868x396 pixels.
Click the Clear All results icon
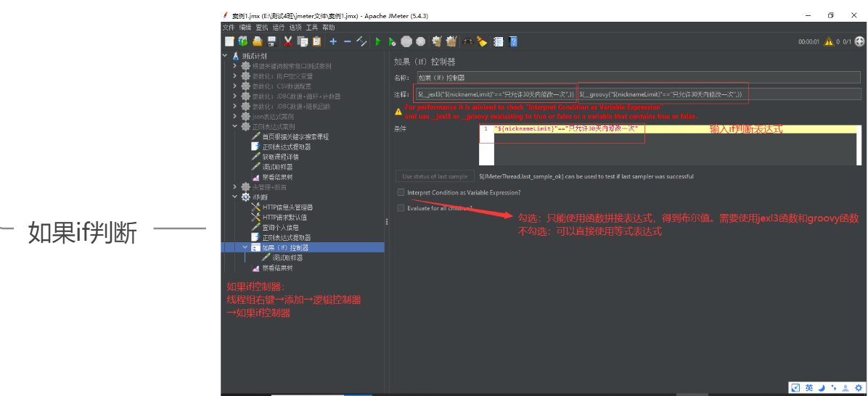click(451, 41)
